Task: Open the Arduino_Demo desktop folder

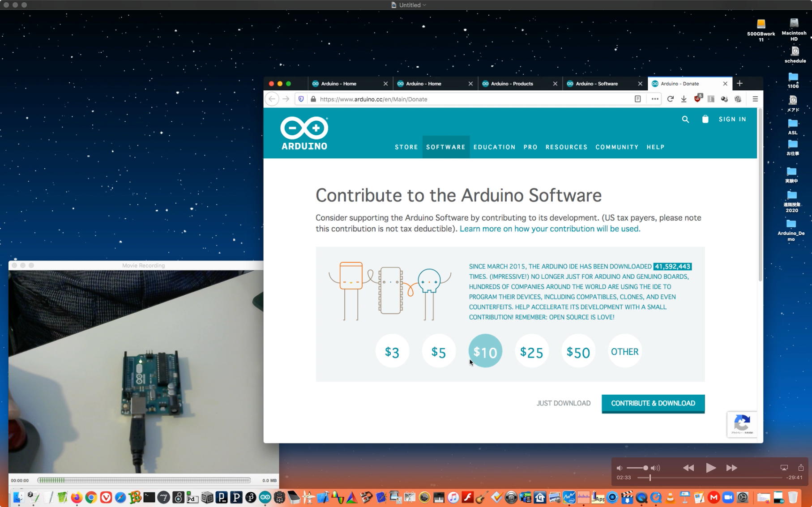Action: (791, 230)
